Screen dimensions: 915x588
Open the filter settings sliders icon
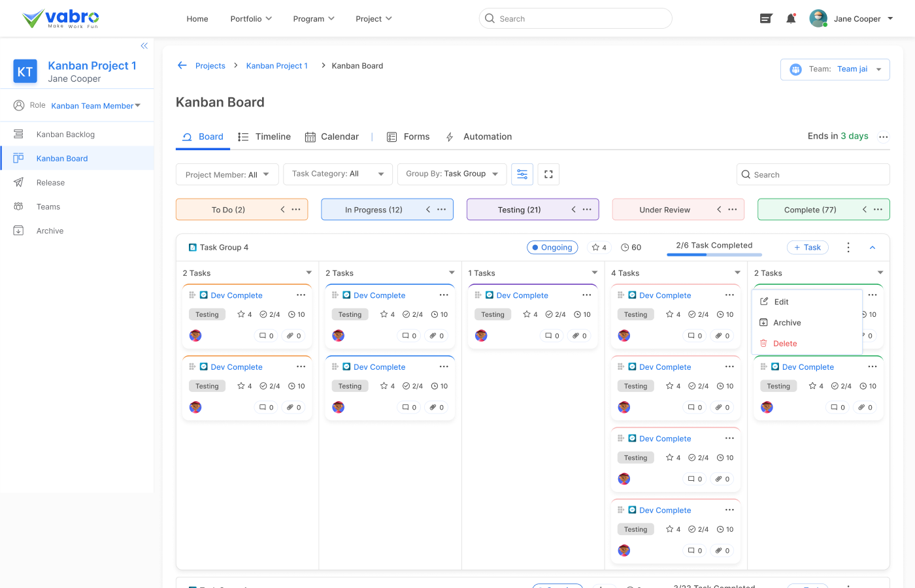(522, 174)
